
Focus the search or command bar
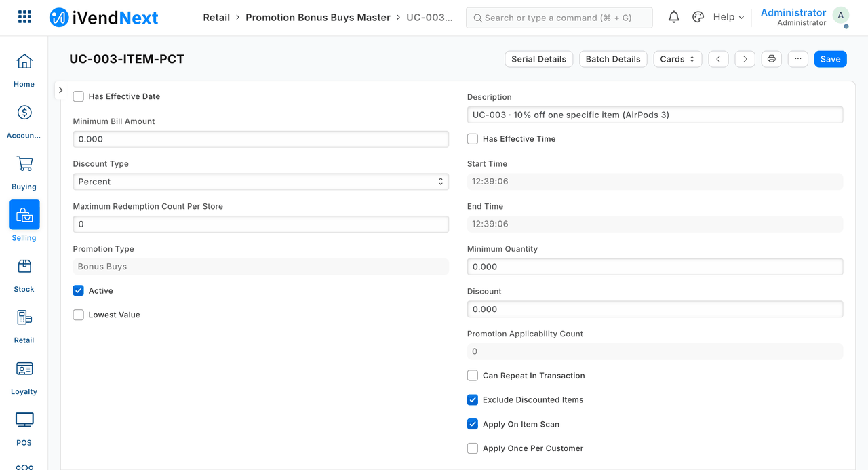point(559,18)
